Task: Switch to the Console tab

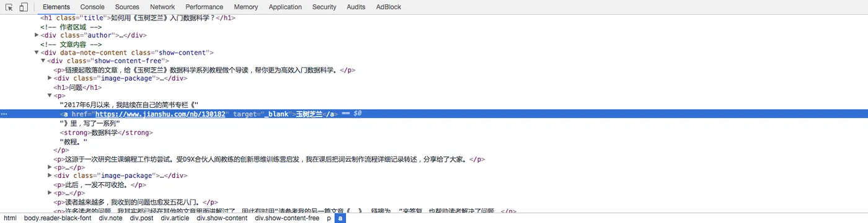Action: pyautogui.click(x=92, y=7)
